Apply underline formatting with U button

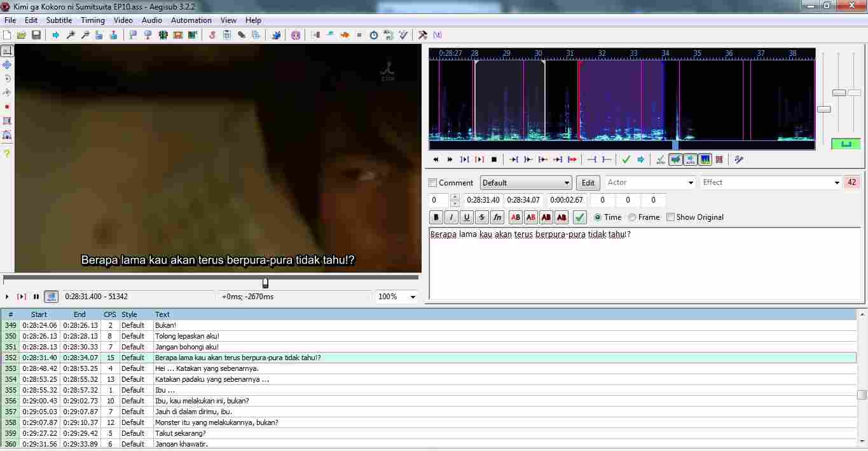pos(467,217)
